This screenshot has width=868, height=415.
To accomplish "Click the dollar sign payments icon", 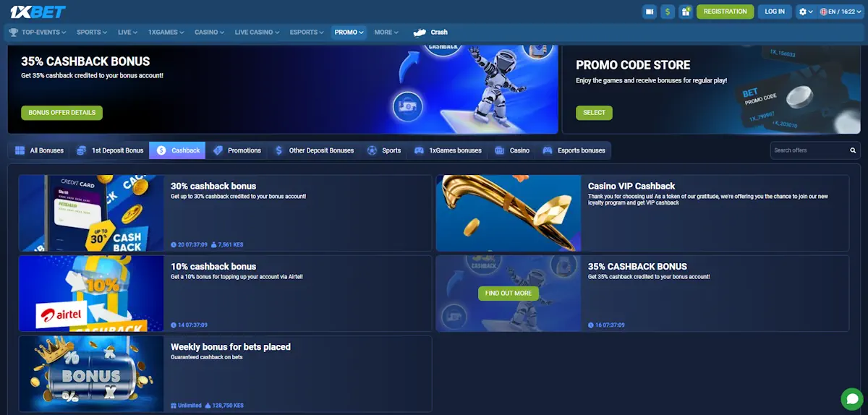I will [x=667, y=12].
